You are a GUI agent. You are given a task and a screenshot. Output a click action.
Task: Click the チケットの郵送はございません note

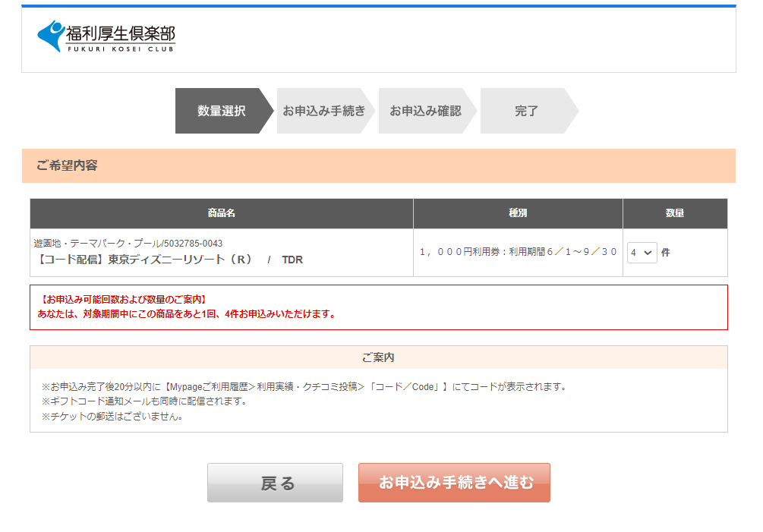point(112,416)
